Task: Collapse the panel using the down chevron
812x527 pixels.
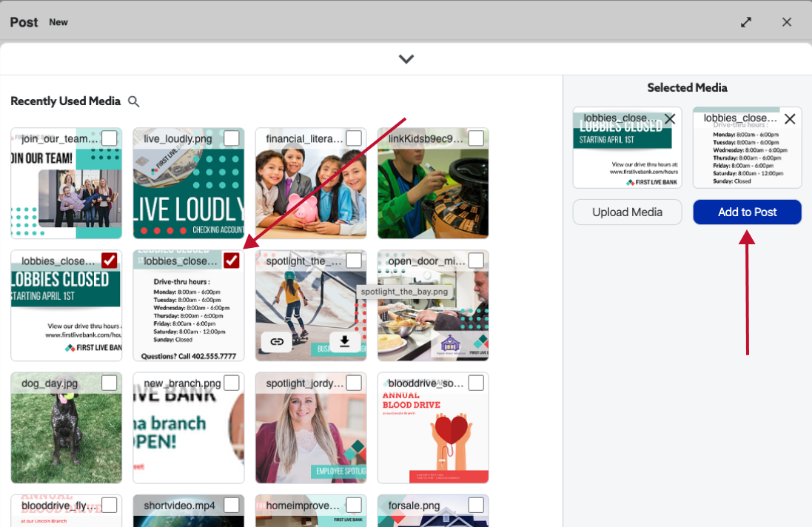Action: click(406, 59)
